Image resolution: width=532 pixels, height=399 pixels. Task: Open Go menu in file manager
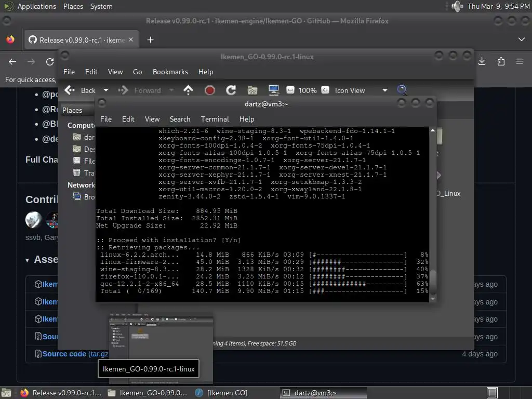click(x=137, y=72)
